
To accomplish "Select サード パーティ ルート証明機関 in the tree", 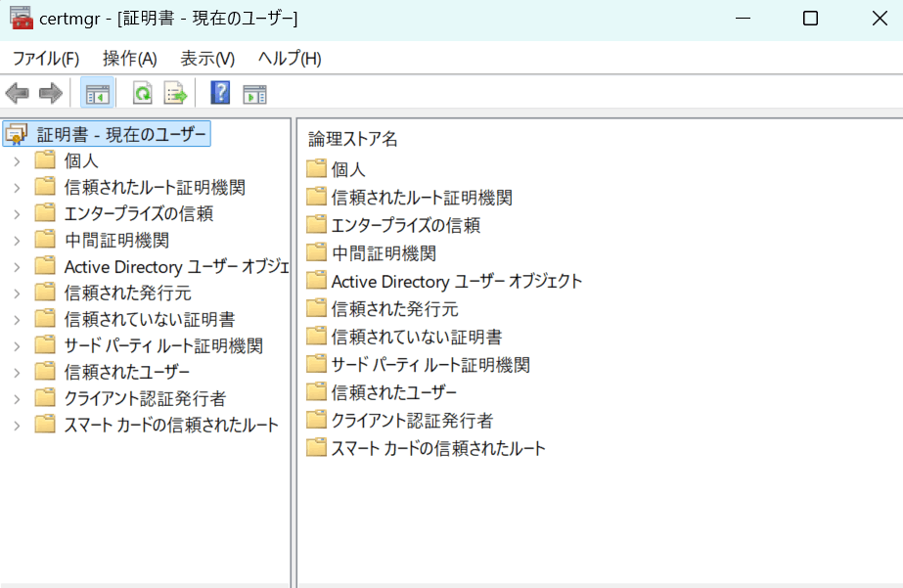I will pyautogui.click(x=163, y=345).
